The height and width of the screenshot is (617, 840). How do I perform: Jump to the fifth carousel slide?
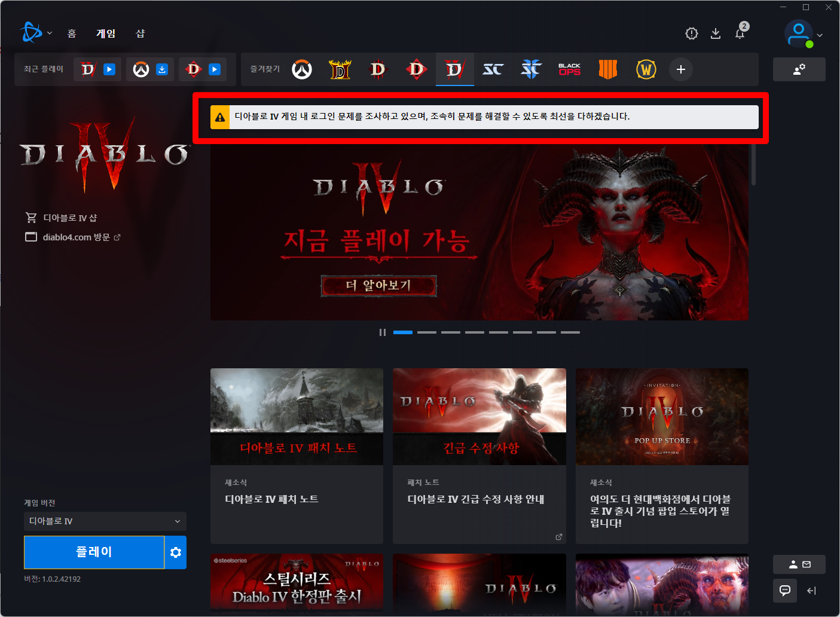click(x=499, y=332)
